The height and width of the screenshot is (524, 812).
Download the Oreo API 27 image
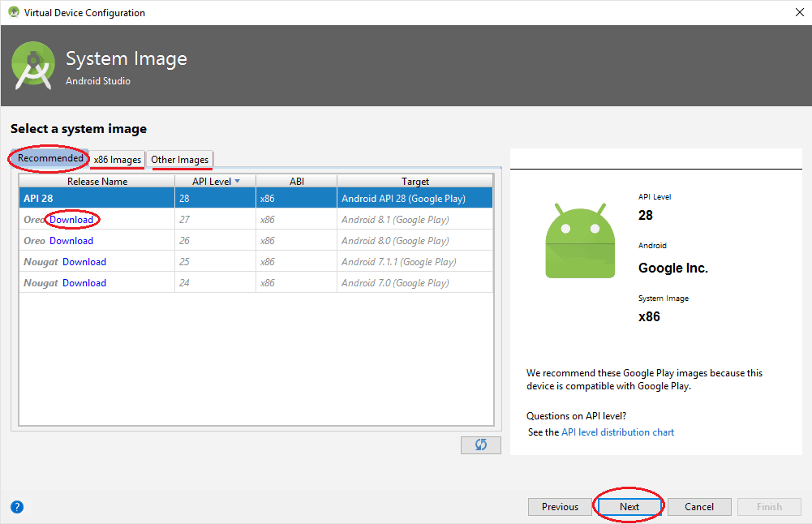point(71,220)
